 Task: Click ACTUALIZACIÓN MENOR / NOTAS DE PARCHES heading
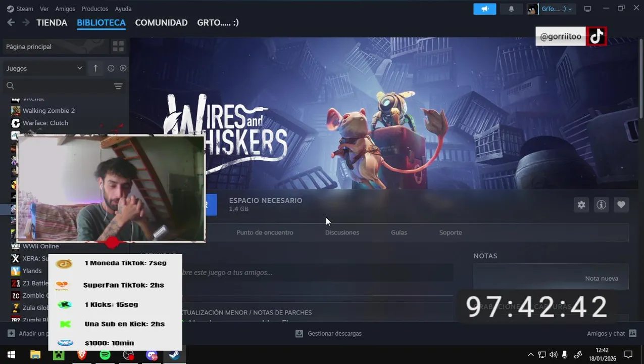(x=246, y=312)
